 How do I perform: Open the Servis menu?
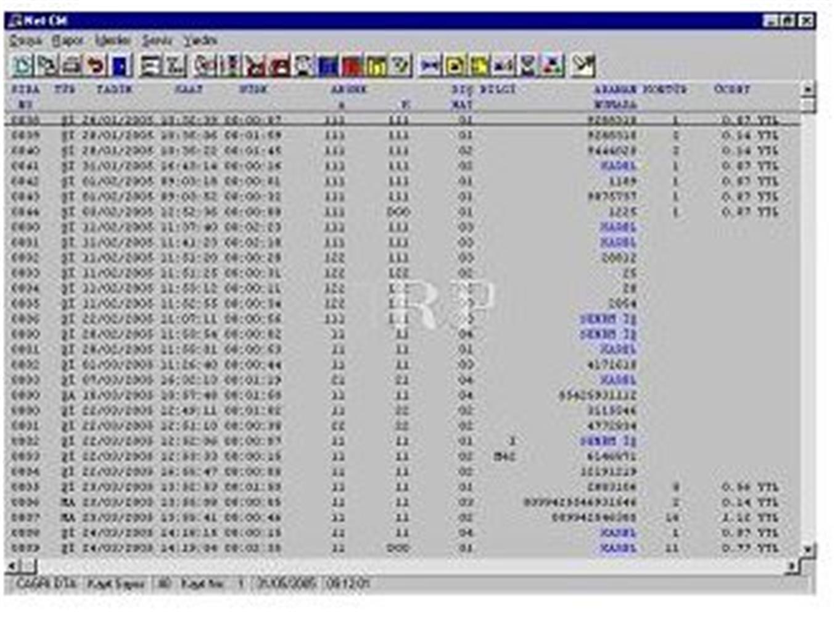coord(157,41)
